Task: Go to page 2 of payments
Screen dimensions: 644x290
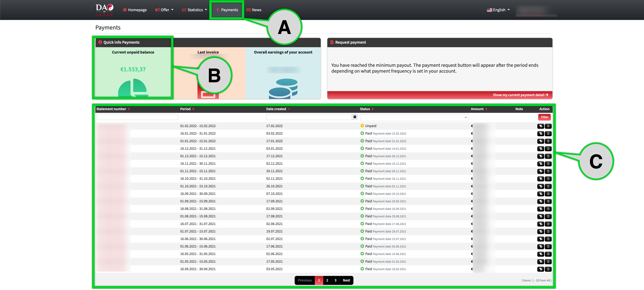Action: (327, 280)
